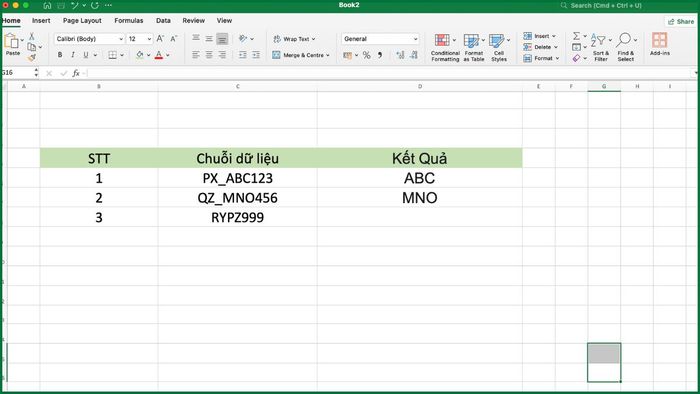700x394 pixels.
Task: Expand Merge & Centre dropdown arrow
Action: (x=328, y=55)
